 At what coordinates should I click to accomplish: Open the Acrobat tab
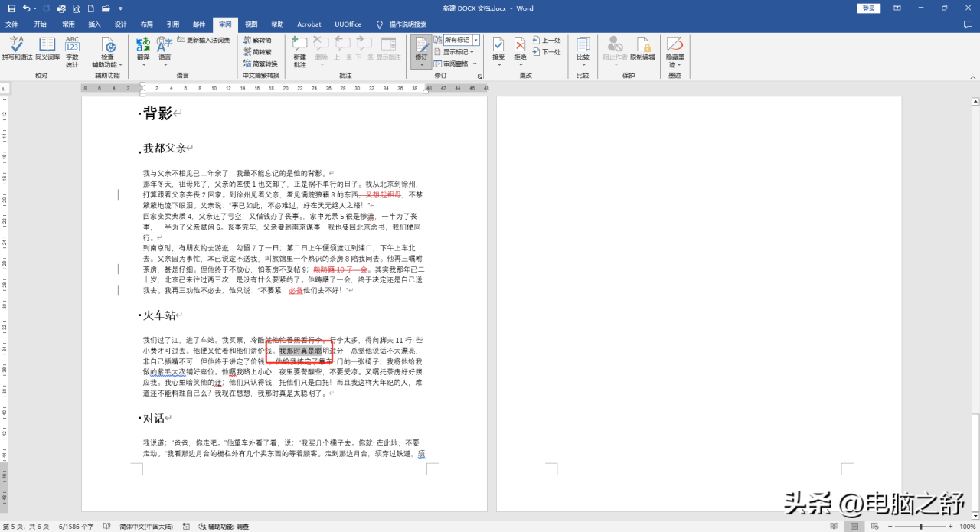click(x=309, y=24)
